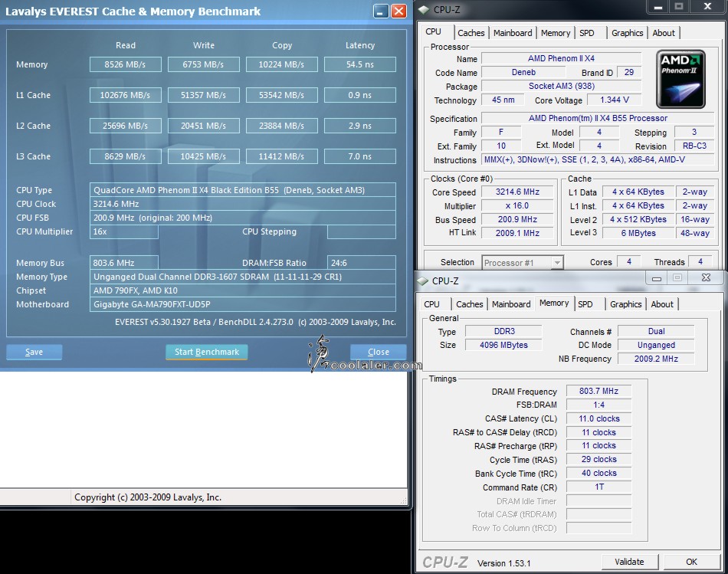Click the DRAM Frequency value 803.7 MHz
Viewport: 728px width, 574px height.
click(x=599, y=391)
